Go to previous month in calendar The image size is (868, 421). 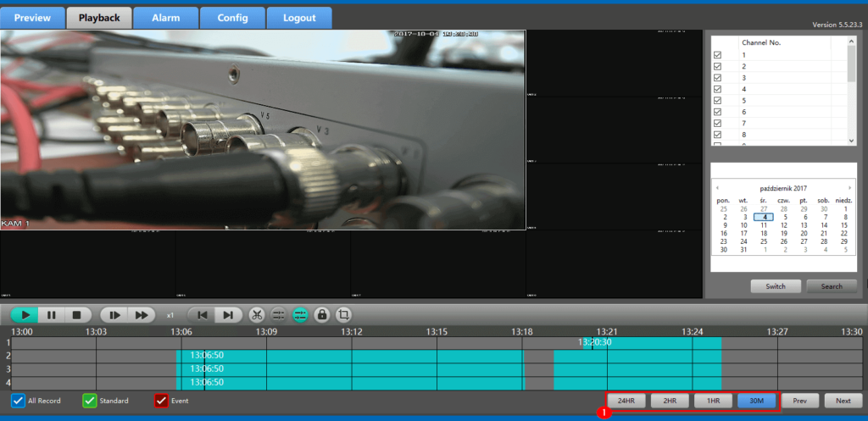tap(716, 187)
